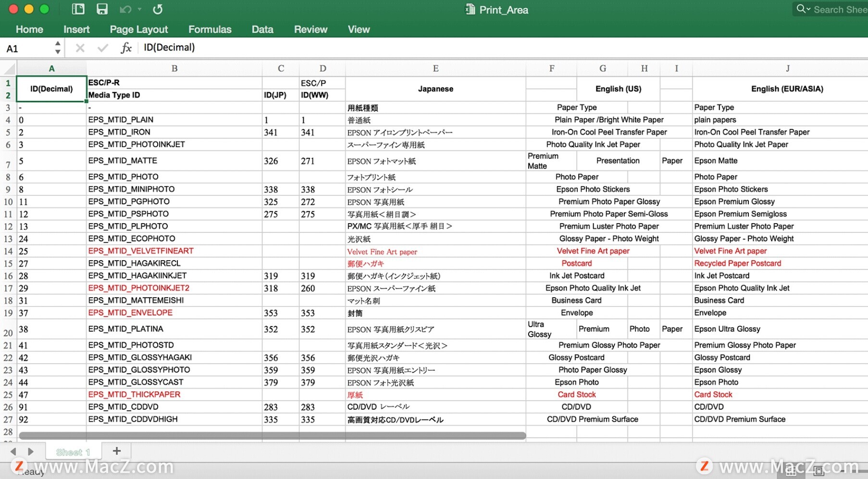Click red cell EPS_MTID_PHOTOINKJET2
The width and height of the screenshot is (868, 479).
[x=174, y=288]
